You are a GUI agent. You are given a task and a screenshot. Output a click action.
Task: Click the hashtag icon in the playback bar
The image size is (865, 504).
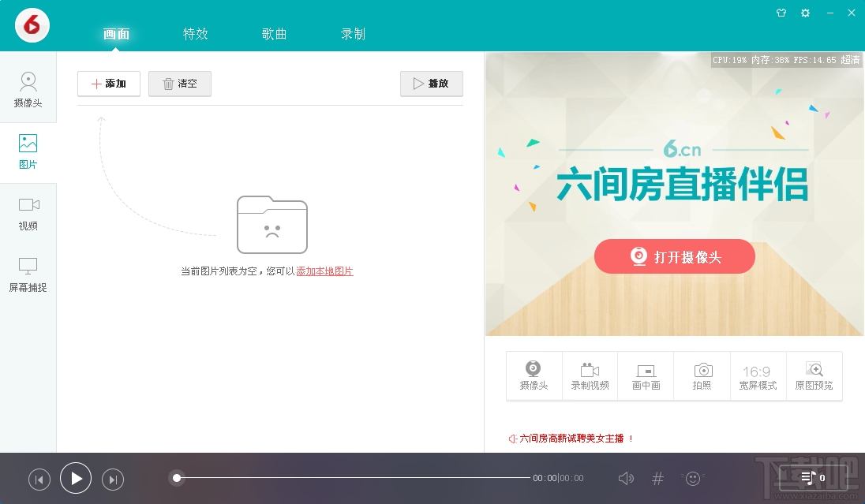pos(657,478)
